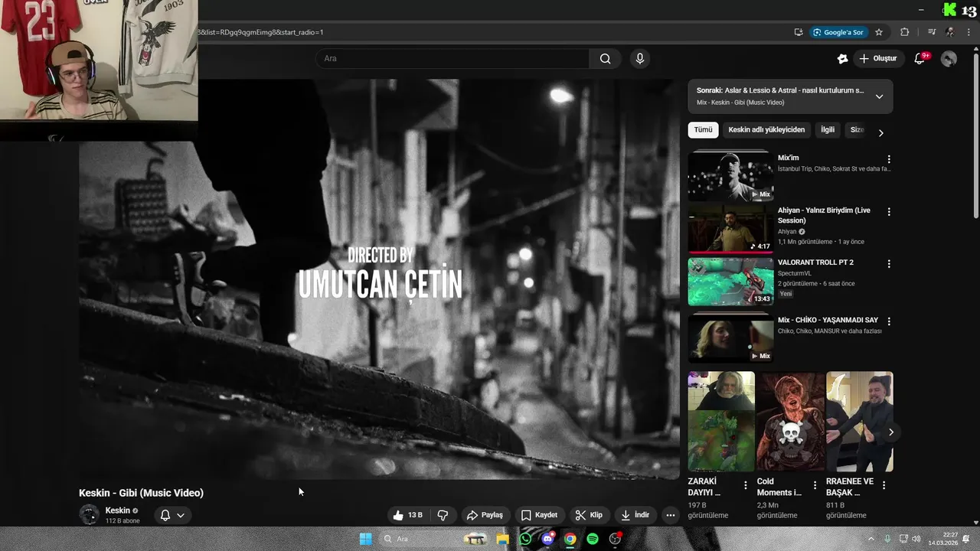Save the video with Kaydet
Viewport: 980px width, 551px height.
(539, 515)
